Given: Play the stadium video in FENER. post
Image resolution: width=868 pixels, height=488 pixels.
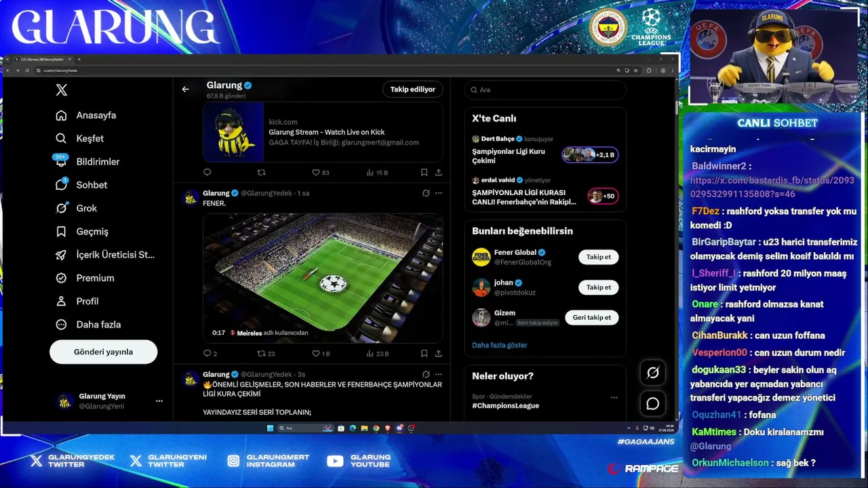Looking at the screenshot, I should click(323, 278).
